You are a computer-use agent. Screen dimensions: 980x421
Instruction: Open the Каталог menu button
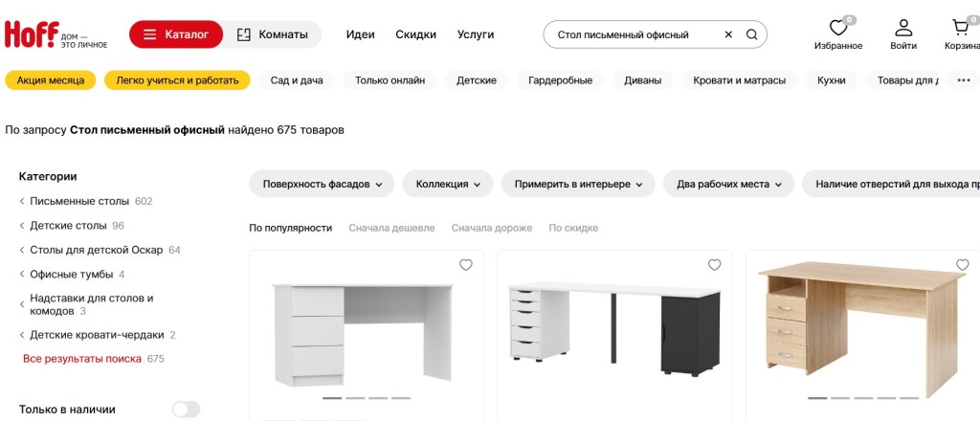[176, 34]
